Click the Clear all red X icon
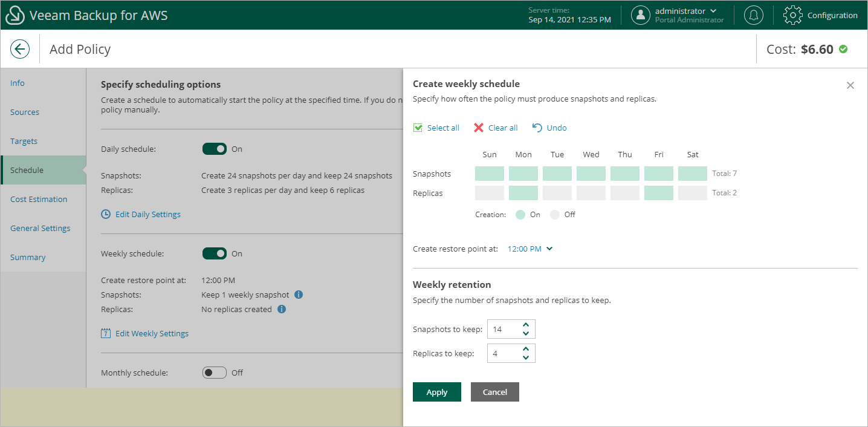The width and height of the screenshot is (868, 427). (x=479, y=128)
